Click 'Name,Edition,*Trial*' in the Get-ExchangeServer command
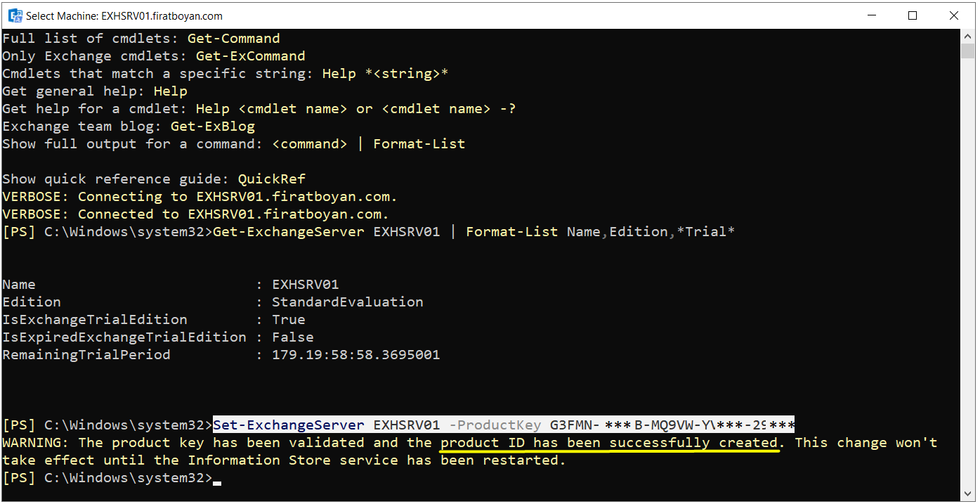Screen dimensions: 980x504 (x=651, y=232)
